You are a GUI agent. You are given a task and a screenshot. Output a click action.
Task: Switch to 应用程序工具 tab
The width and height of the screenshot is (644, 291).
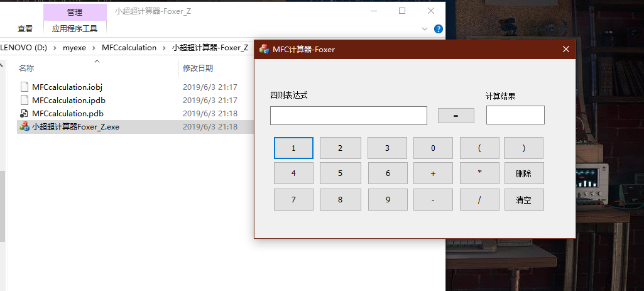coord(75,29)
